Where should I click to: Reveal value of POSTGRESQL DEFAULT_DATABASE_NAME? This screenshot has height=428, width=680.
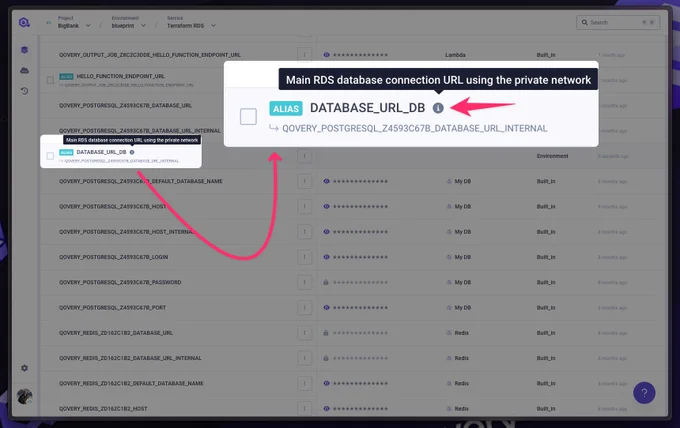pos(327,181)
